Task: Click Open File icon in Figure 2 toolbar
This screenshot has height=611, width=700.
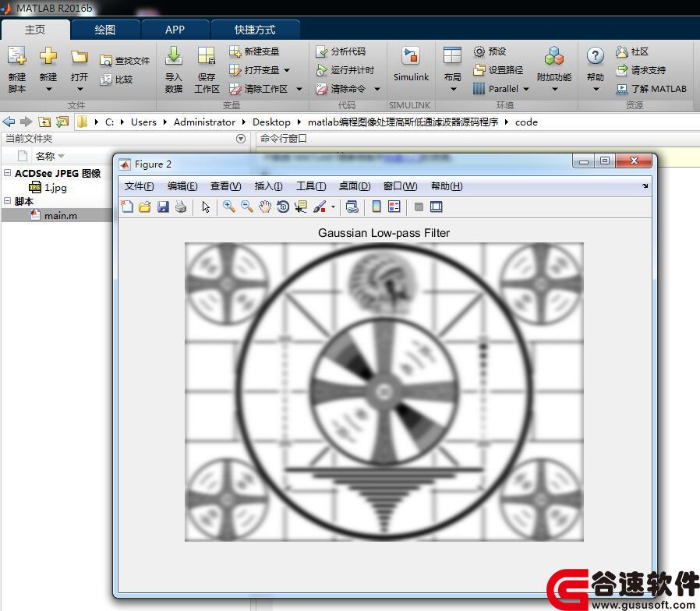Action: pos(145,207)
